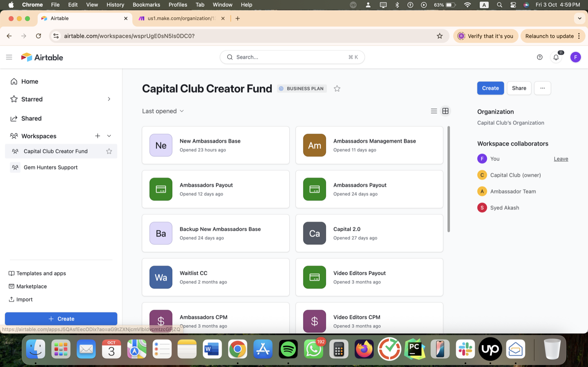
Task: Click Verify that it's you button
Action: (x=486, y=36)
